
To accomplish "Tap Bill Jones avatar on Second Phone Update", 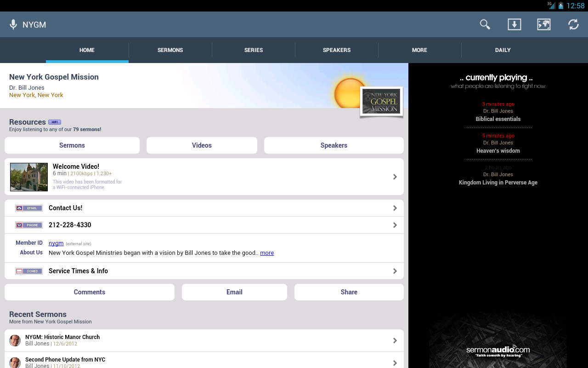I will pyautogui.click(x=15, y=362).
